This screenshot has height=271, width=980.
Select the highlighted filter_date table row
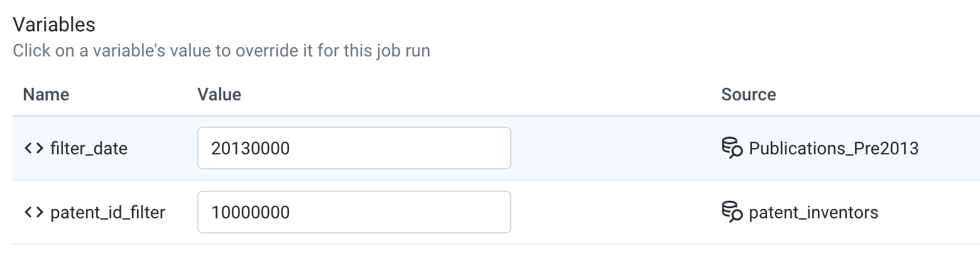coord(496,148)
